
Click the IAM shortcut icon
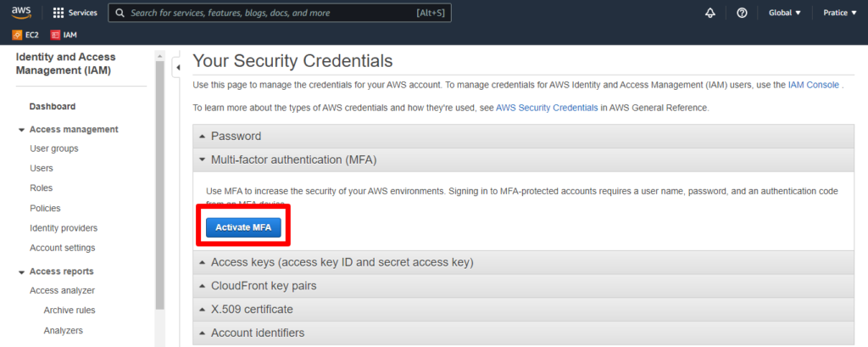point(55,35)
